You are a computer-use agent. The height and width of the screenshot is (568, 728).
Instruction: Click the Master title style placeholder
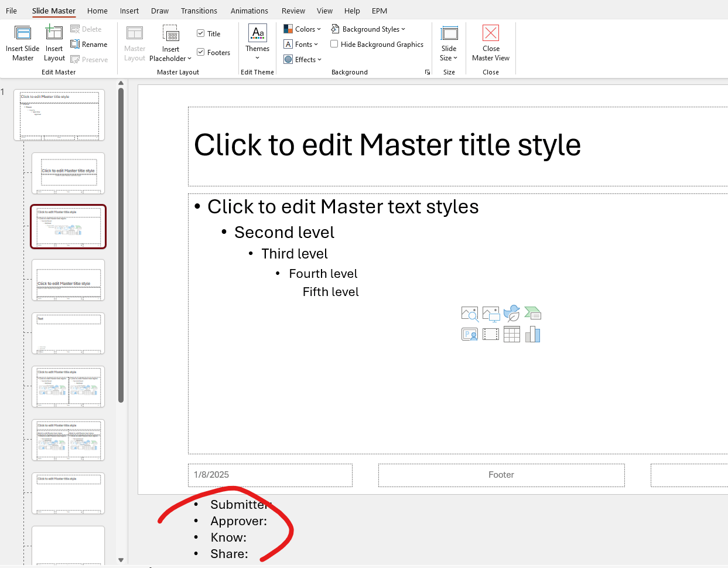coord(457,146)
